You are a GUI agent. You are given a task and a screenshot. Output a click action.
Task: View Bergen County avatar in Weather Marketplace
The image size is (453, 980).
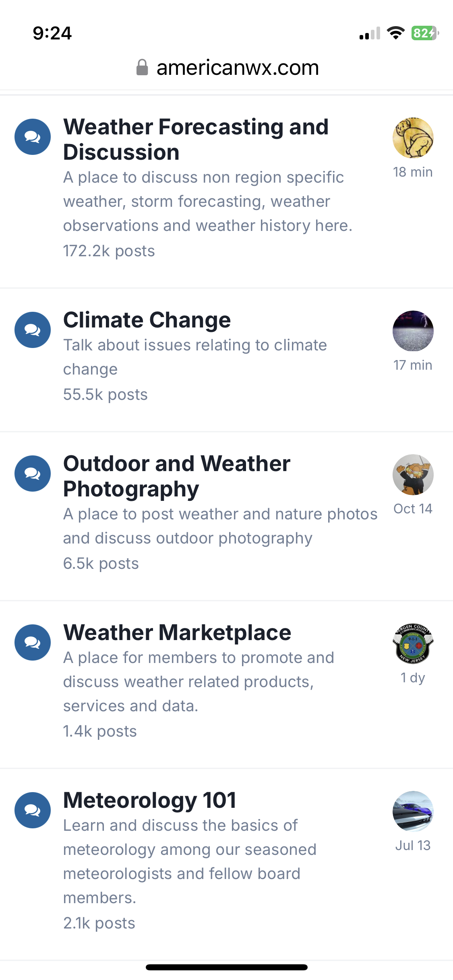coord(413,644)
